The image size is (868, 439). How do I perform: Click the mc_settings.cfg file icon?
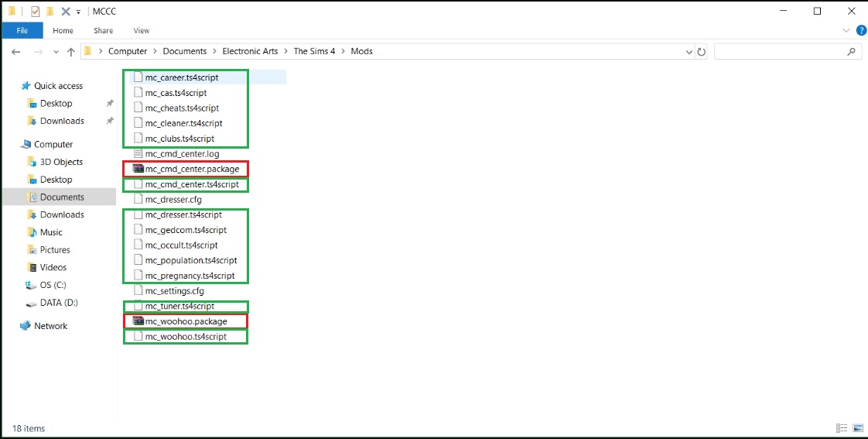pos(138,290)
